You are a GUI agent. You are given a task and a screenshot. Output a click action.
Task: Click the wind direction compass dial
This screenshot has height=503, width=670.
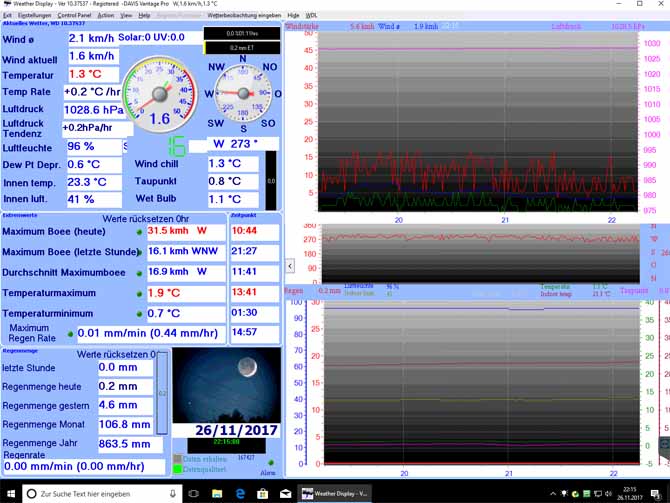coord(242,95)
